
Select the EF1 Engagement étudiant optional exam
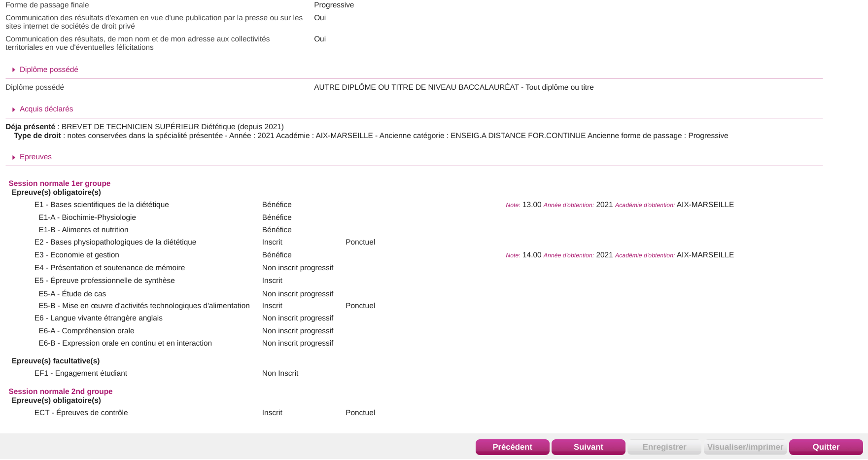point(80,373)
